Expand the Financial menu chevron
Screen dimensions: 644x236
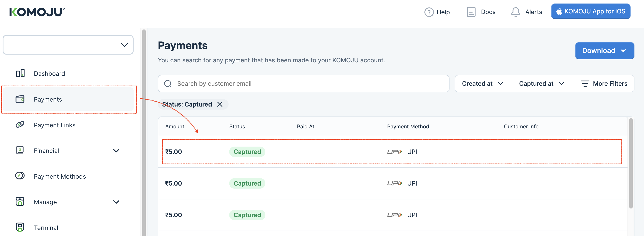pos(116,151)
